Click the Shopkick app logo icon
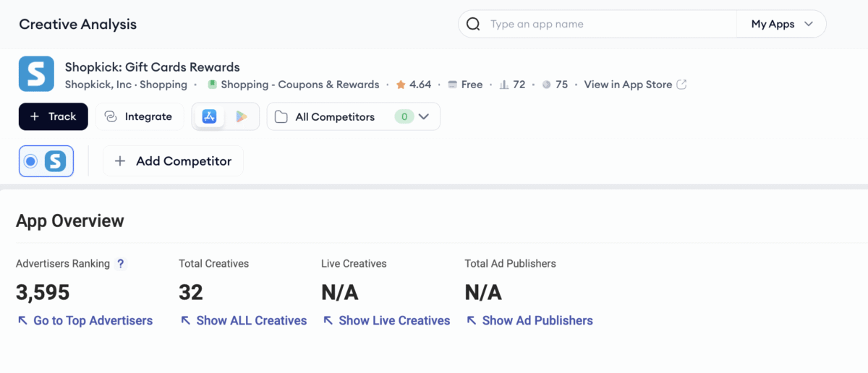Screen dimensions: 868x373 click(36, 74)
